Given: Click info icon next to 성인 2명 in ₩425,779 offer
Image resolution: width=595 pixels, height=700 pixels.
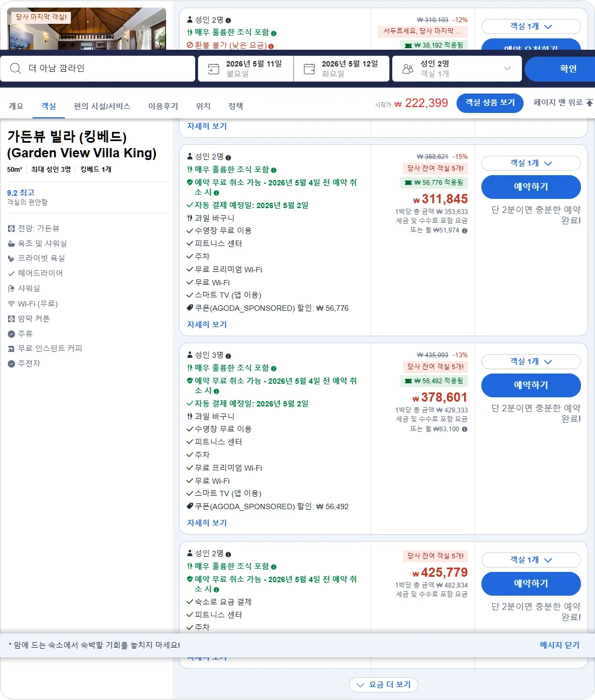Looking at the screenshot, I should tap(228, 554).
